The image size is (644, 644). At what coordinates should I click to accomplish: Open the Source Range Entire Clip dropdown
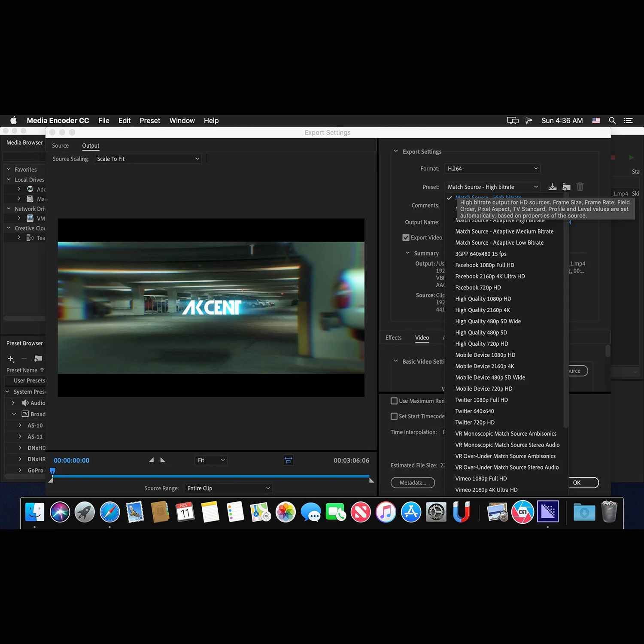(x=228, y=488)
